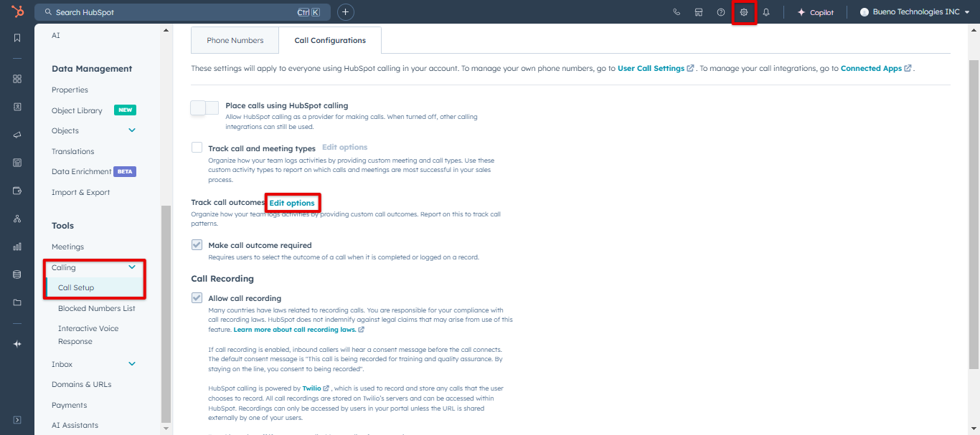Click Edit options for call and meeting types
The image size is (980, 435).
344,147
